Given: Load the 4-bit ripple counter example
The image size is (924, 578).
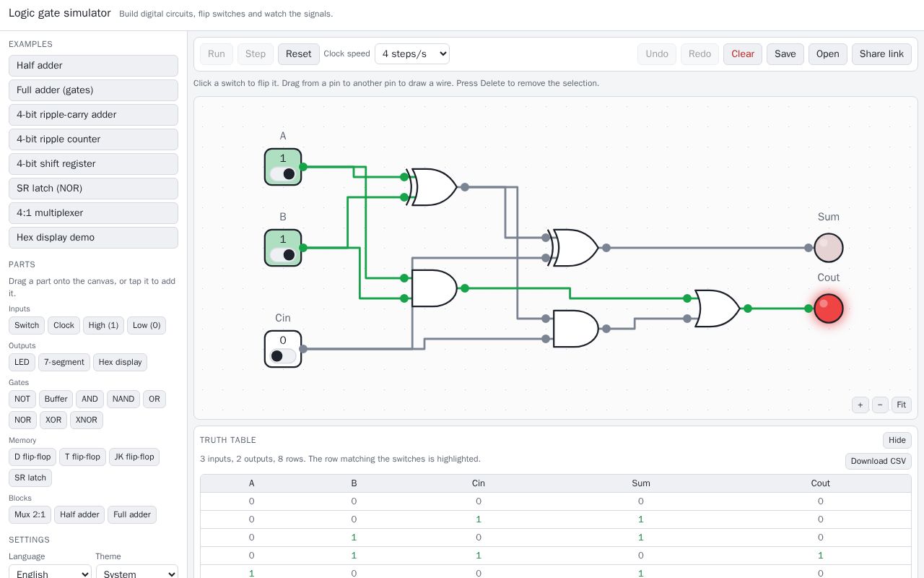Looking at the screenshot, I should pyautogui.click(x=93, y=139).
